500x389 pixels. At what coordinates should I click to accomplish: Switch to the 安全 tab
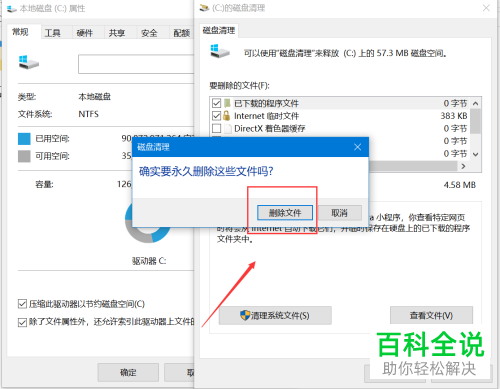tap(149, 33)
